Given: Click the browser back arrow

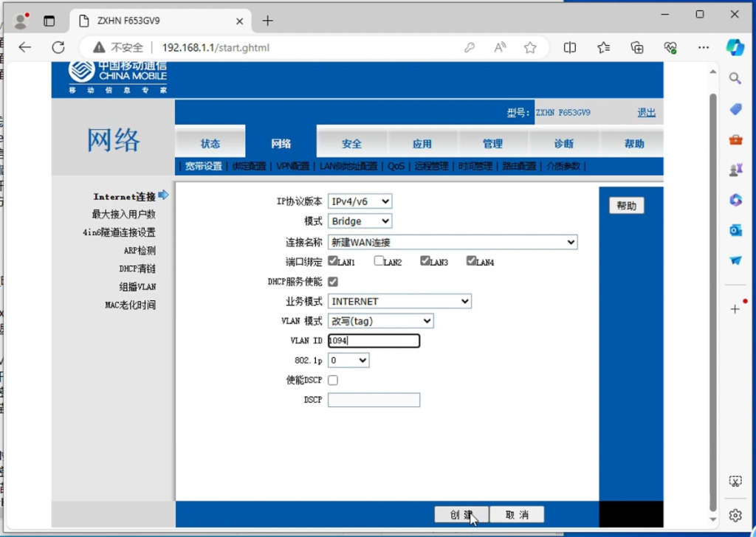Looking at the screenshot, I should (x=25, y=47).
